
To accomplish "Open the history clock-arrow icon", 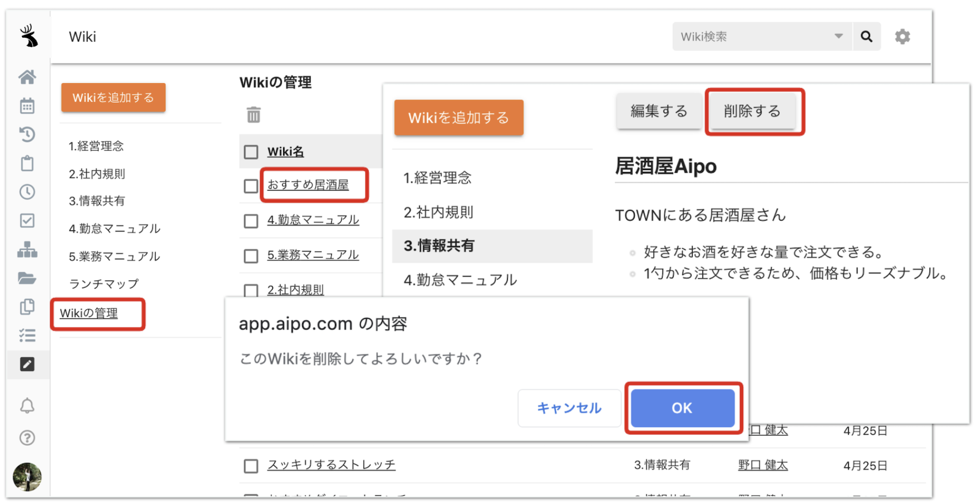I will [x=27, y=135].
